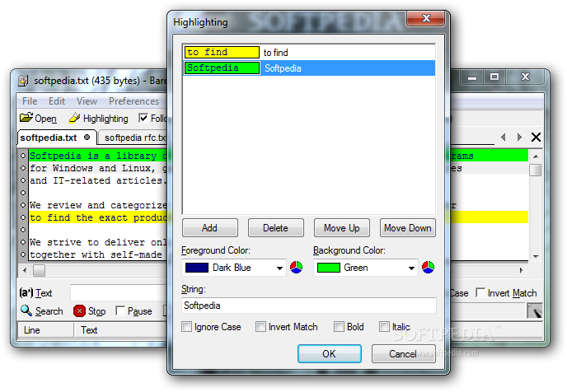Image resolution: width=567 pixels, height=392 pixels.
Task: Open the Foreground Color dropdown showing Dark Blue
Action: 233,268
